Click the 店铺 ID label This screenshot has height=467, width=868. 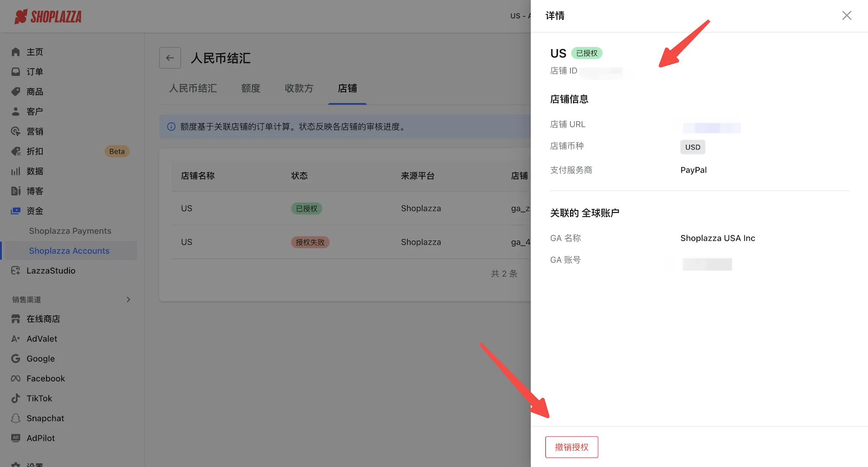click(x=564, y=71)
